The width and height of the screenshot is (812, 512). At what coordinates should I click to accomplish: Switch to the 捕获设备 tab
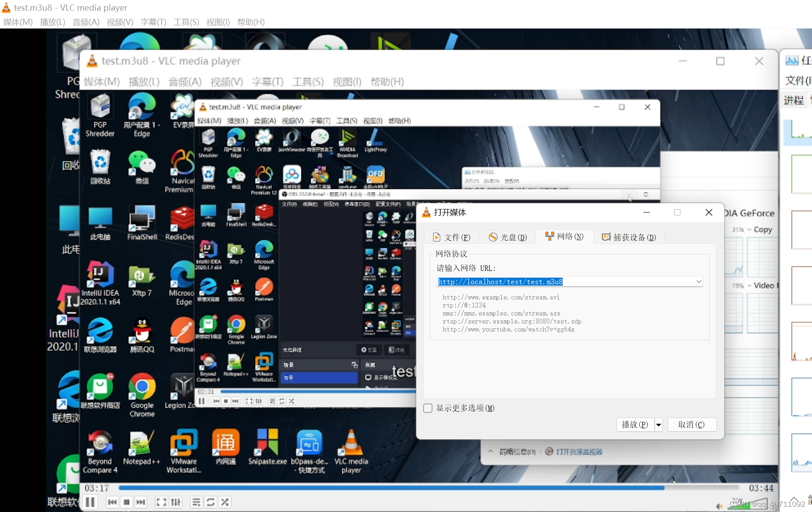point(629,237)
